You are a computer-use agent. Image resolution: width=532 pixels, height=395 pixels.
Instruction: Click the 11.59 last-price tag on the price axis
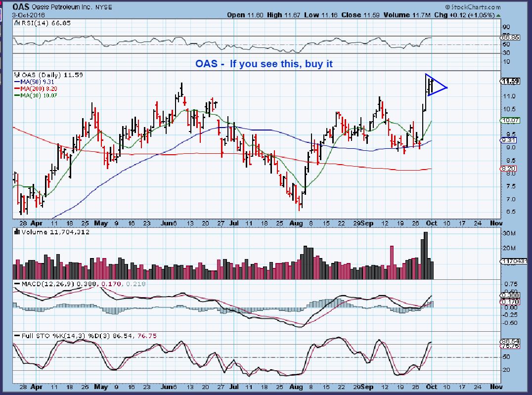510,81
